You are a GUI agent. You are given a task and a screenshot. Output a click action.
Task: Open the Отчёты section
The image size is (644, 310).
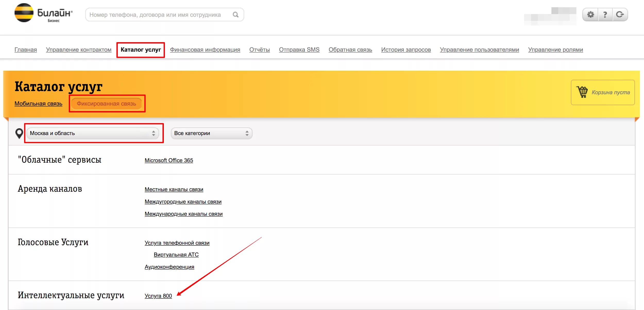[259, 50]
